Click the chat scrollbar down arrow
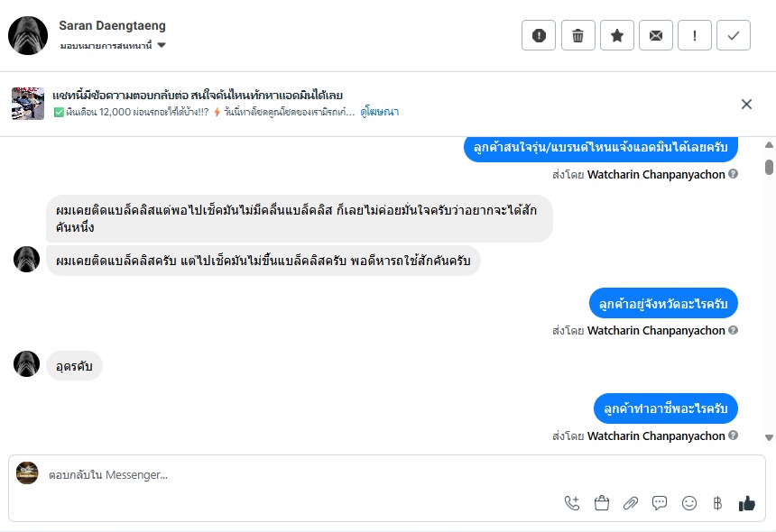776x532 pixels. click(769, 437)
